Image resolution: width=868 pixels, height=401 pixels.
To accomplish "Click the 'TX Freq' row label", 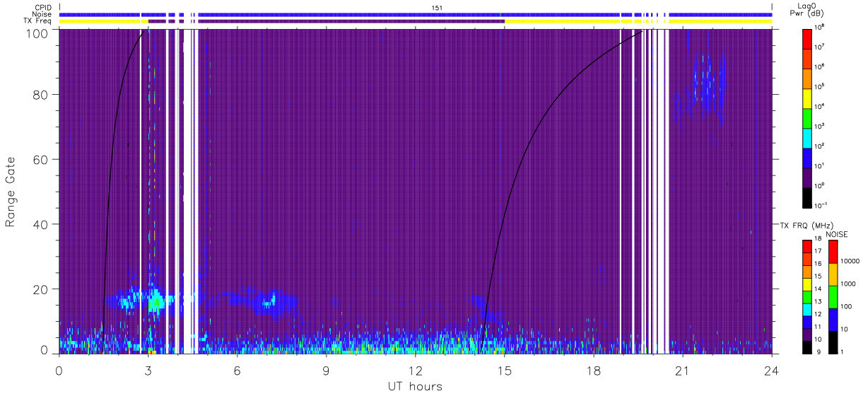I will tap(39, 21).
